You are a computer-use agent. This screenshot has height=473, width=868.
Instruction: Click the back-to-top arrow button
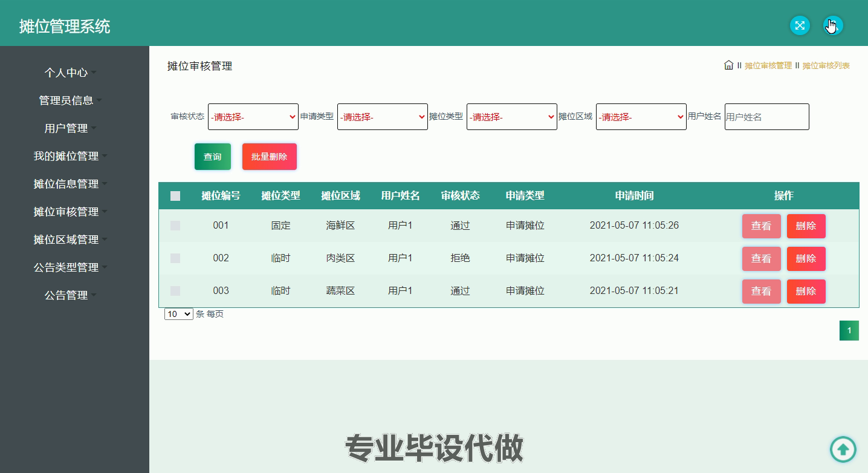843,449
